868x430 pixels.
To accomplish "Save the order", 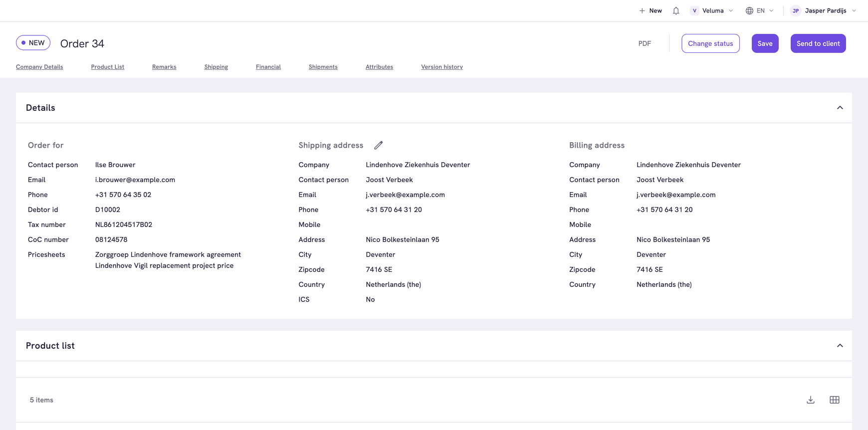I will [765, 43].
